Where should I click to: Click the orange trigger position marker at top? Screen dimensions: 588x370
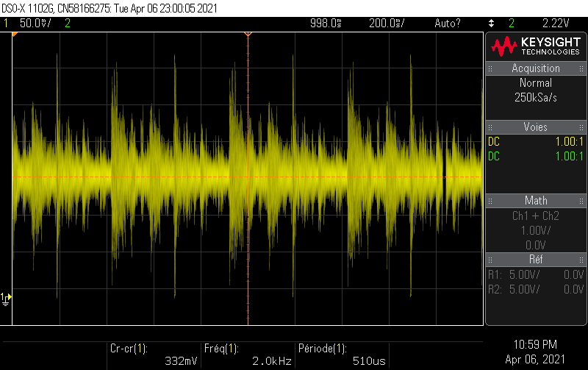point(248,34)
